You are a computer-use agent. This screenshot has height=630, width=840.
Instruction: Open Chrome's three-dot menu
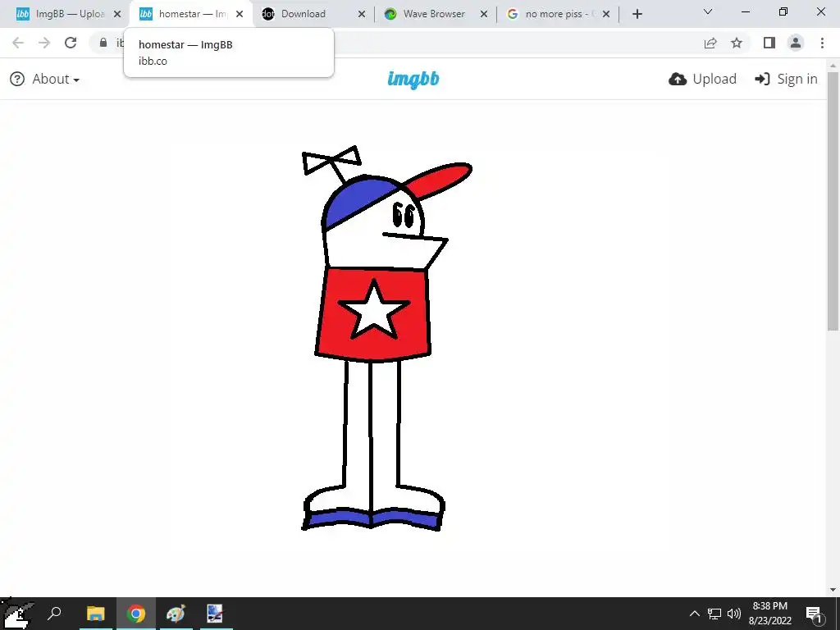tap(822, 43)
